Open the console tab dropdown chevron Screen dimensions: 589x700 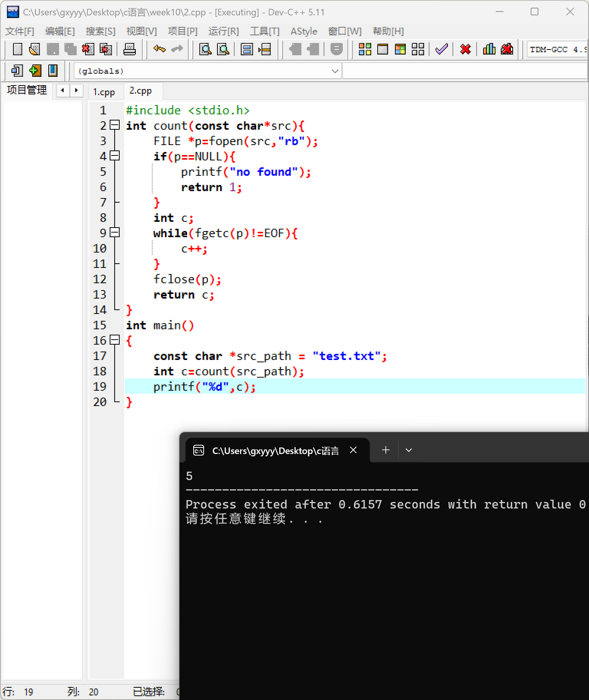[409, 450]
